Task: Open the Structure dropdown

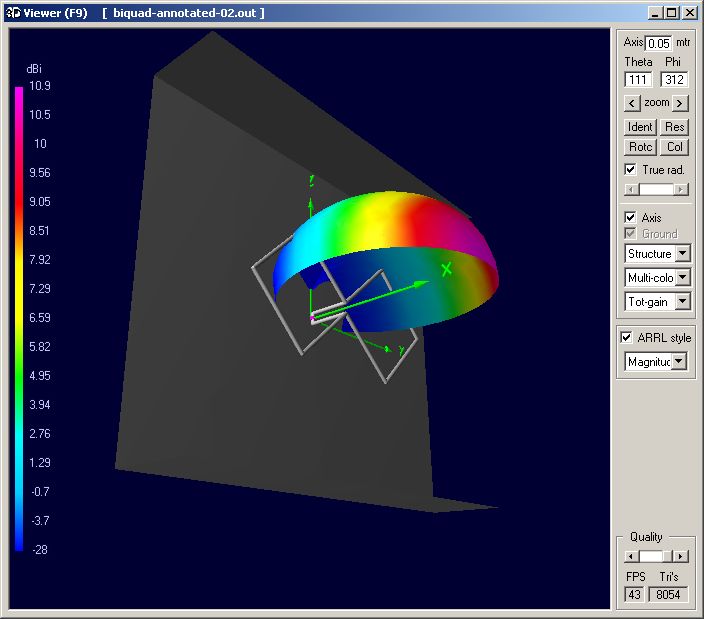Action: [682, 254]
